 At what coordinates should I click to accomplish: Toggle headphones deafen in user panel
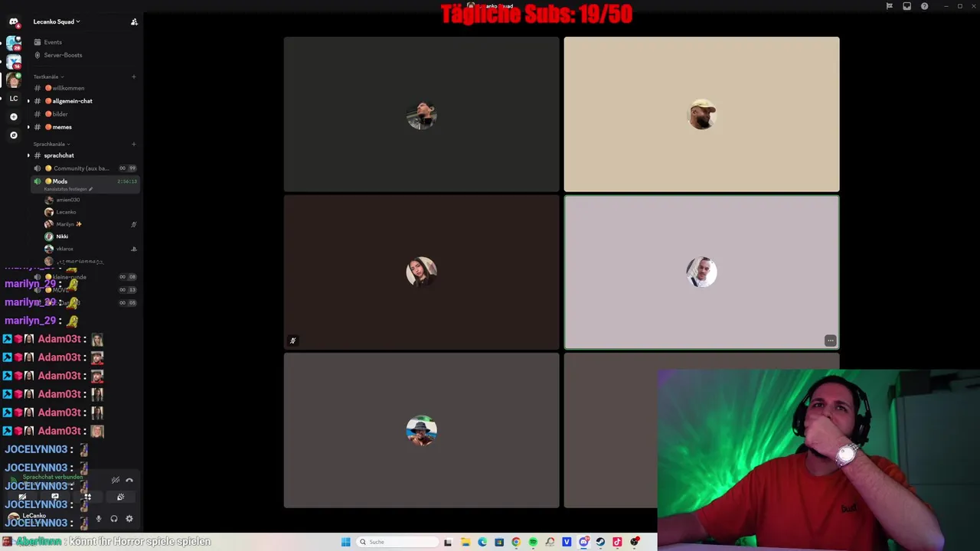pos(114,519)
